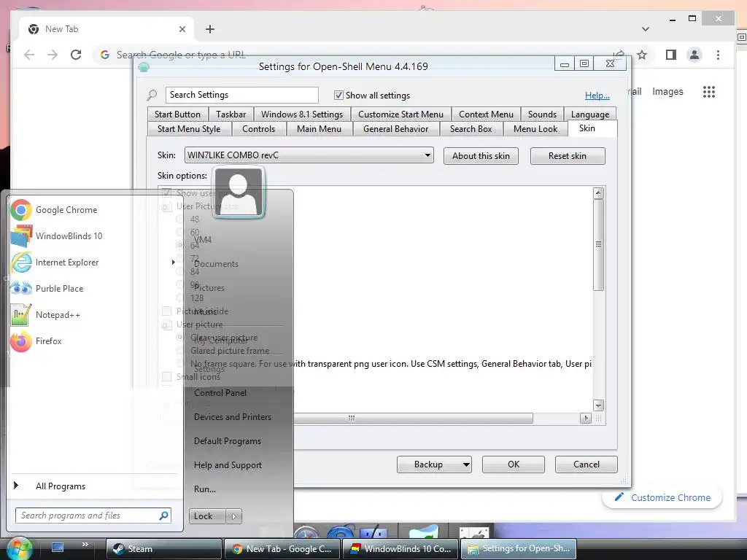Open the Skin dropdown WIN7LIKE COMBO revC
Image resolution: width=747 pixels, height=560 pixels.
click(x=309, y=155)
